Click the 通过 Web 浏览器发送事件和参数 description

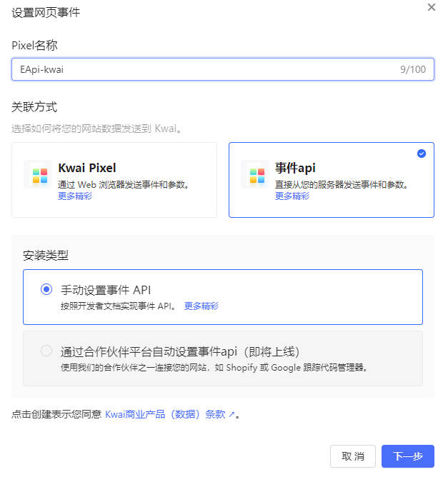click(x=124, y=185)
